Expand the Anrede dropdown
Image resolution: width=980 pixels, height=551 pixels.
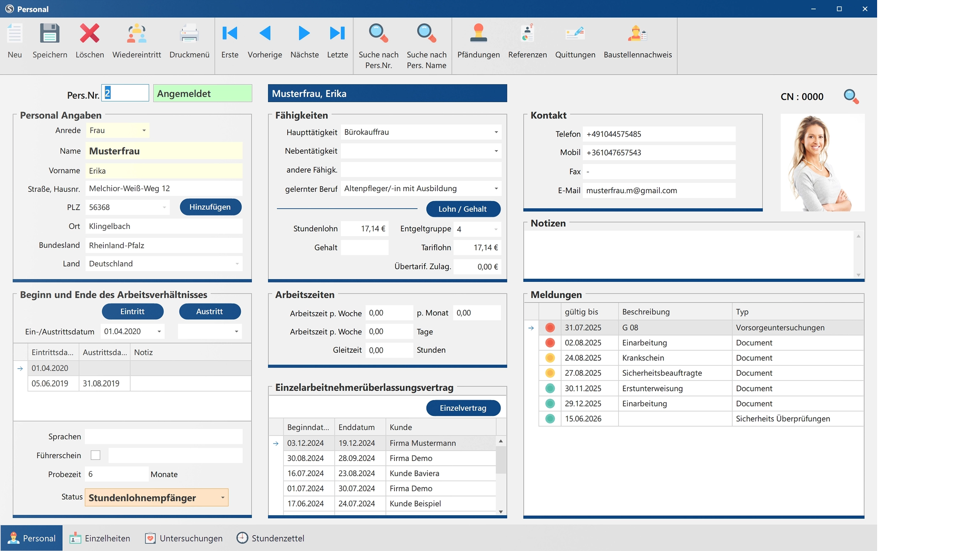[x=144, y=130]
